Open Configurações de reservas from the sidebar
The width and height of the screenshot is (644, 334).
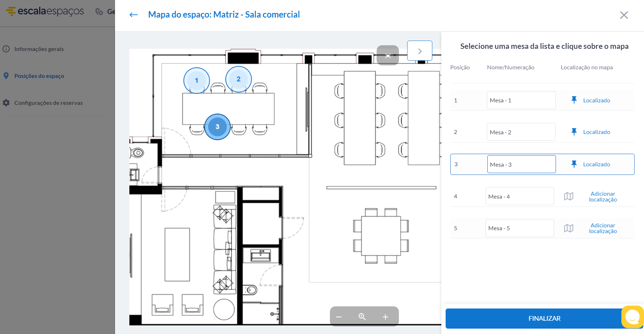[x=49, y=103]
